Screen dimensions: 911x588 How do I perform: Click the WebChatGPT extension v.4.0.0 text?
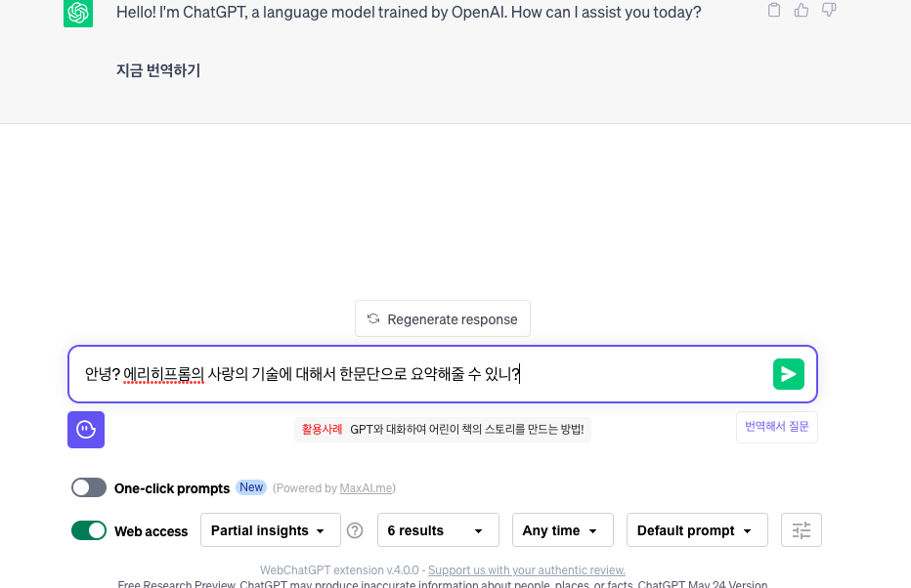click(x=339, y=570)
